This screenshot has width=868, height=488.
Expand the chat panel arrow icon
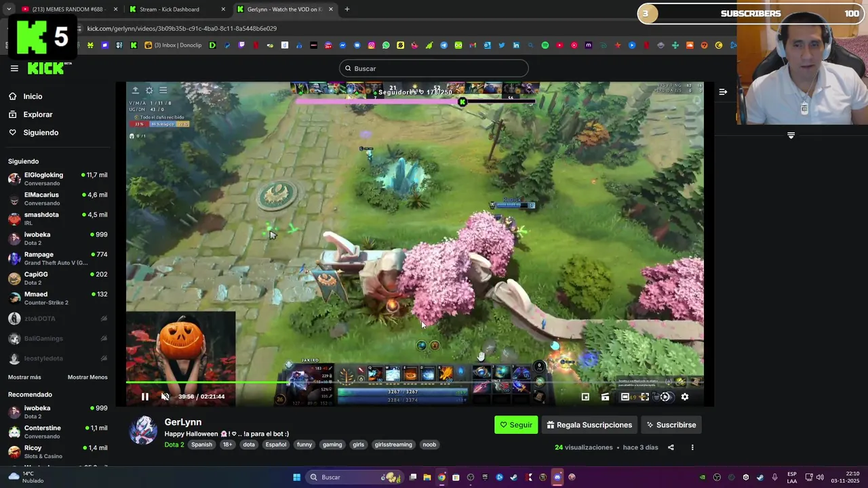(723, 91)
